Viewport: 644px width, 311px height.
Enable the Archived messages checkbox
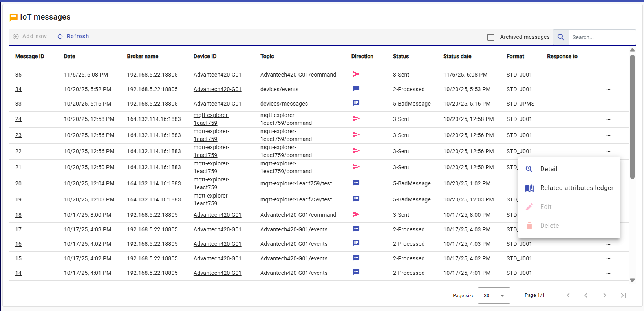click(x=490, y=37)
